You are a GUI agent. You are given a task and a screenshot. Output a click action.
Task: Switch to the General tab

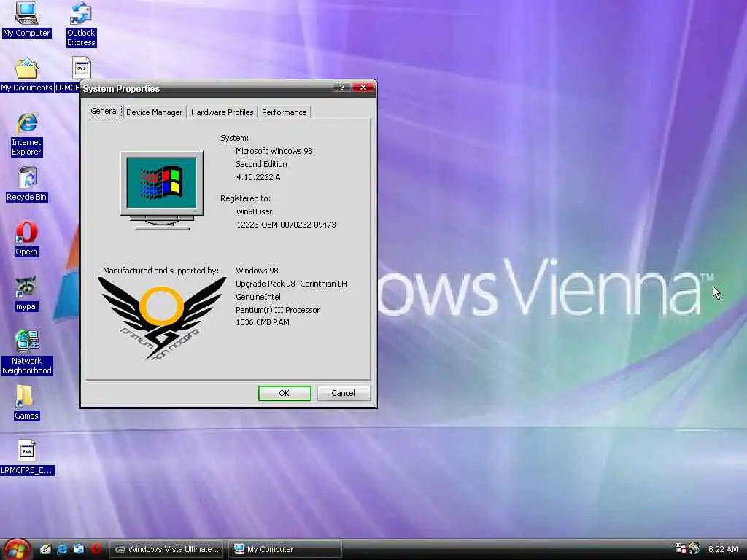point(104,112)
